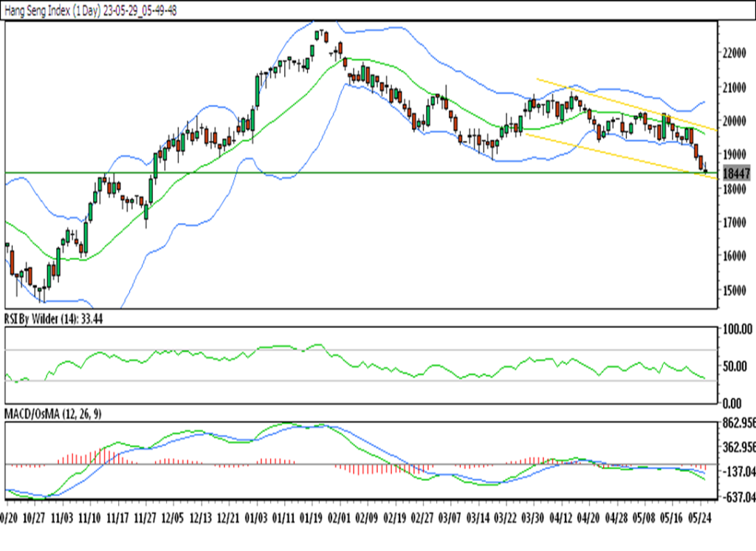
Task: Select the 11/03 date label
Action: (62, 519)
